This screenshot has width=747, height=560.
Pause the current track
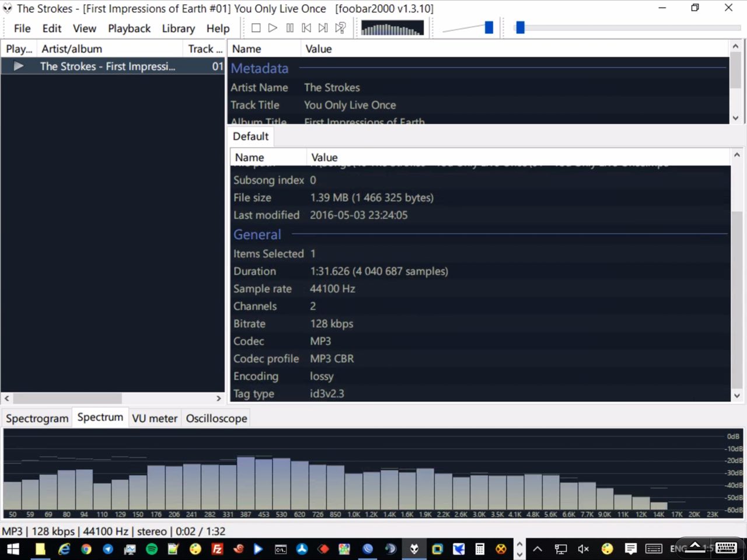coord(289,28)
